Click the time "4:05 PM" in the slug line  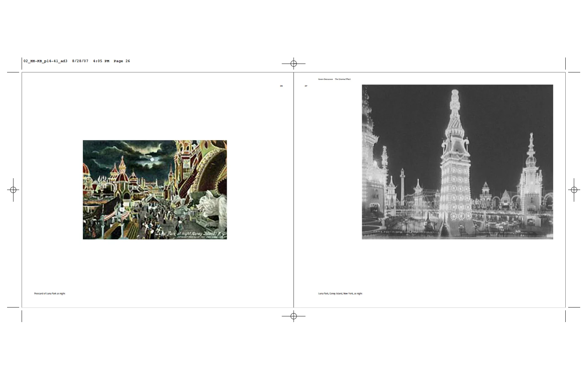pyautogui.click(x=101, y=61)
